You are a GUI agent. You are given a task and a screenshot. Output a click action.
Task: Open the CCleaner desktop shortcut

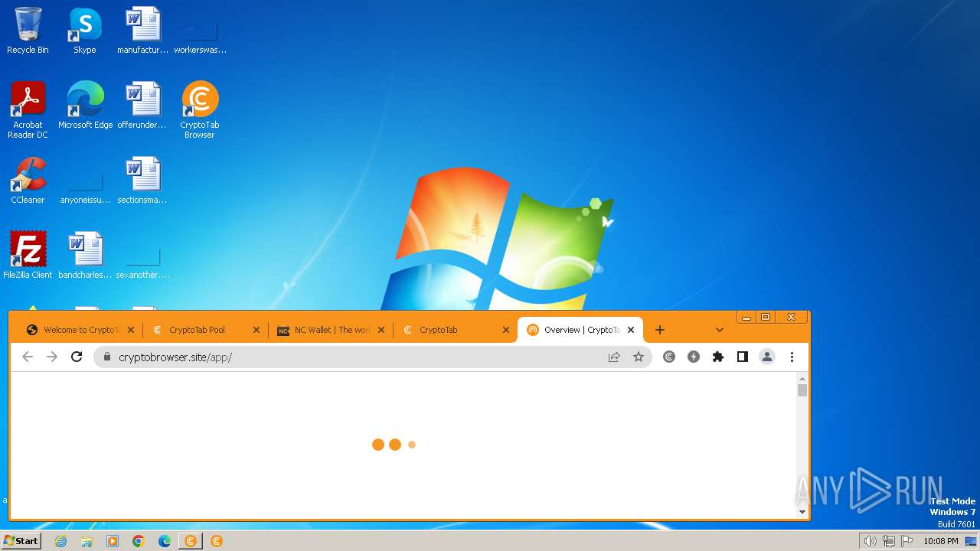(x=28, y=180)
